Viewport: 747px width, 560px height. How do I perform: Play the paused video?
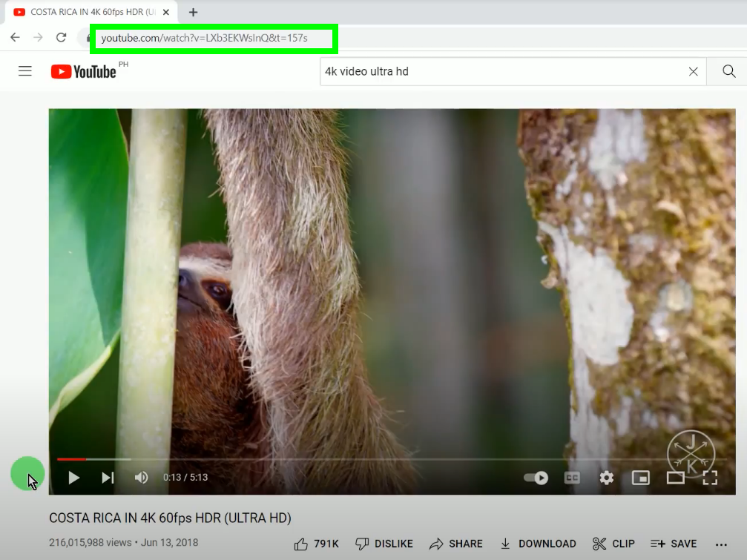pyautogui.click(x=73, y=478)
